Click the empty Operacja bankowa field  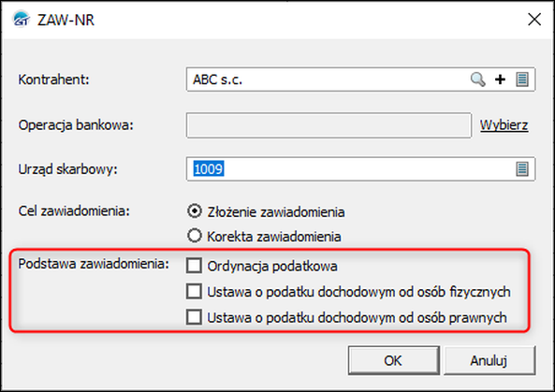329,125
